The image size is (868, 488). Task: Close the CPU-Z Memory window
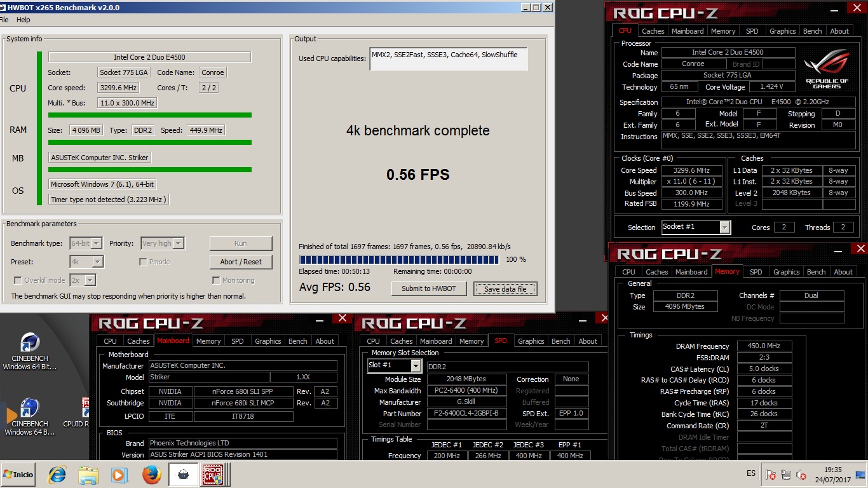[x=861, y=248]
